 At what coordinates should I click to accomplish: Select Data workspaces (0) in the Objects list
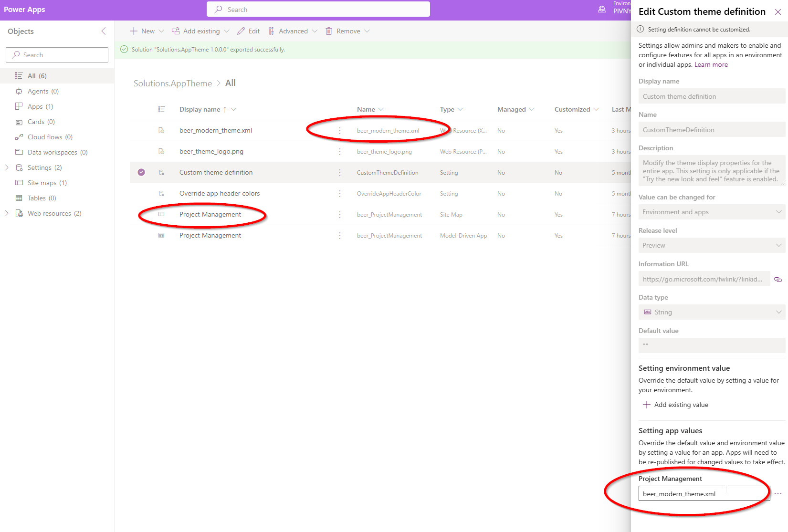pyautogui.click(x=57, y=152)
